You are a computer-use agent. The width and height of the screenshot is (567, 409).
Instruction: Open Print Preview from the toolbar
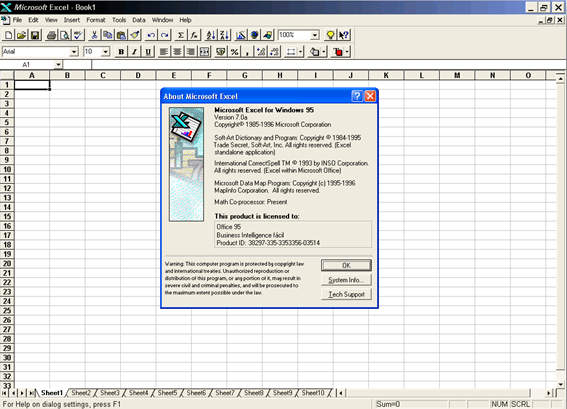(x=65, y=35)
